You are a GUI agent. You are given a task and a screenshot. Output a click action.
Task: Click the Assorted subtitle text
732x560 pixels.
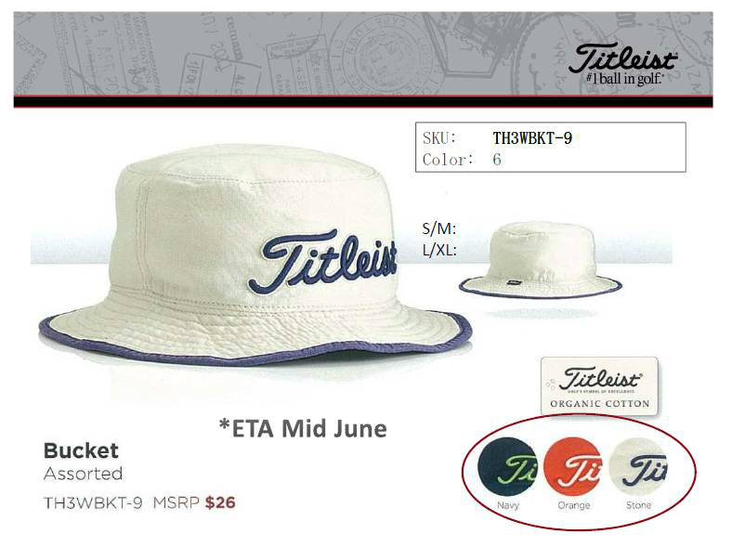click(83, 474)
